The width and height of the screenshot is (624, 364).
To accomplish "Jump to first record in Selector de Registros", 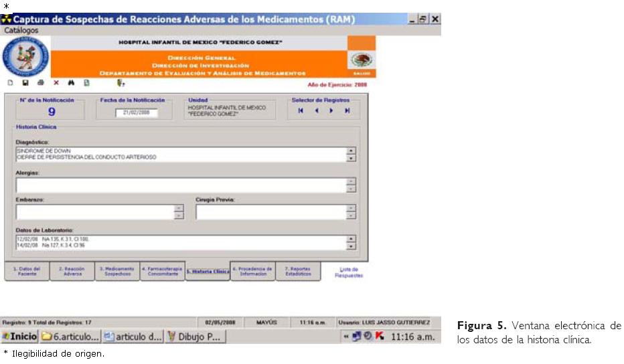I will (x=301, y=111).
